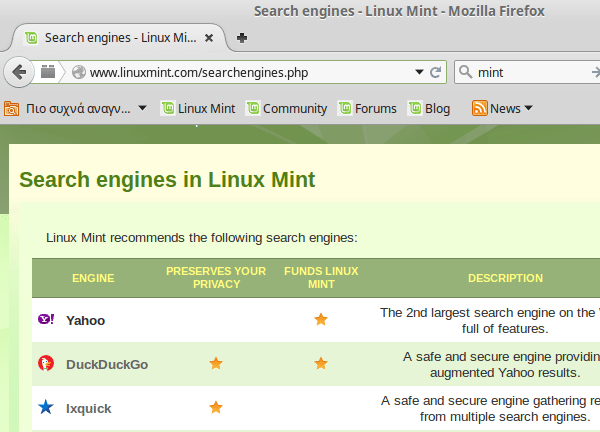The width and height of the screenshot is (600, 432).
Task: Expand the Πιο συχνά αναγν... dropdown arrow
Action: click(142, 108)
